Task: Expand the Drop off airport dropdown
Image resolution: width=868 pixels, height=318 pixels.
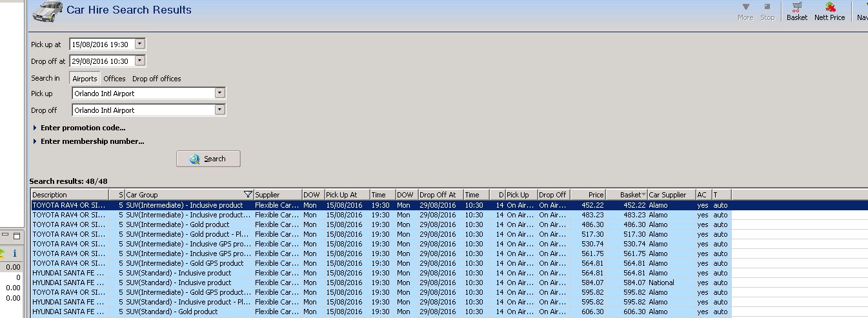Action: (x=220, y=110)
